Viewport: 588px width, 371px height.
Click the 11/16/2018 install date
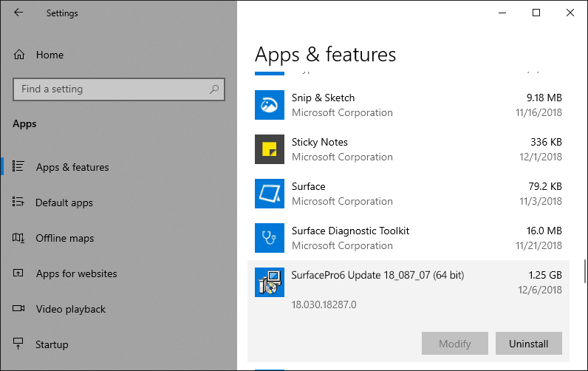tap(539, 112)
